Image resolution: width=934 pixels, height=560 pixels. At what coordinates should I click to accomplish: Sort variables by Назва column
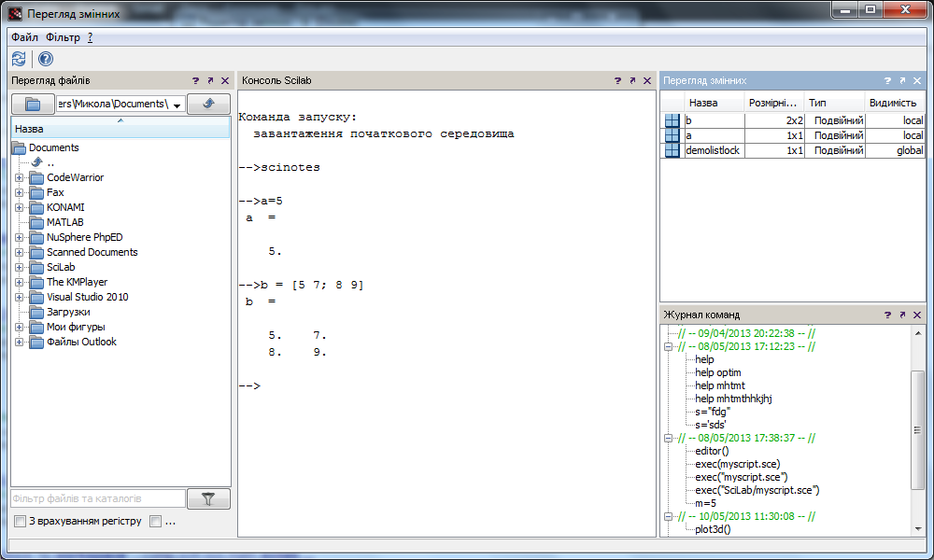coord(714,103)
